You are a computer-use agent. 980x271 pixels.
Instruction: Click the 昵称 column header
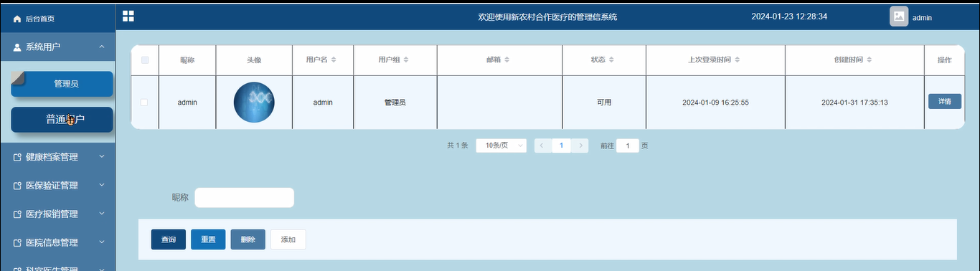click(187, 60)
